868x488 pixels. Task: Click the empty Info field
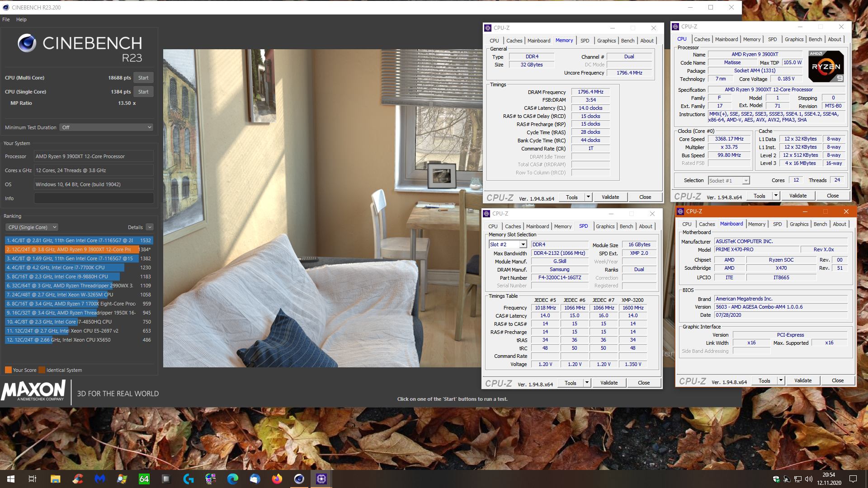[x=94, y=198]
